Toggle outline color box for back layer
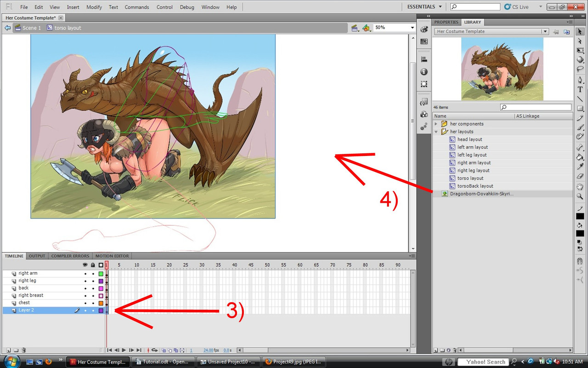This screenshot has height=368, width=588. (x=101, y=288)
